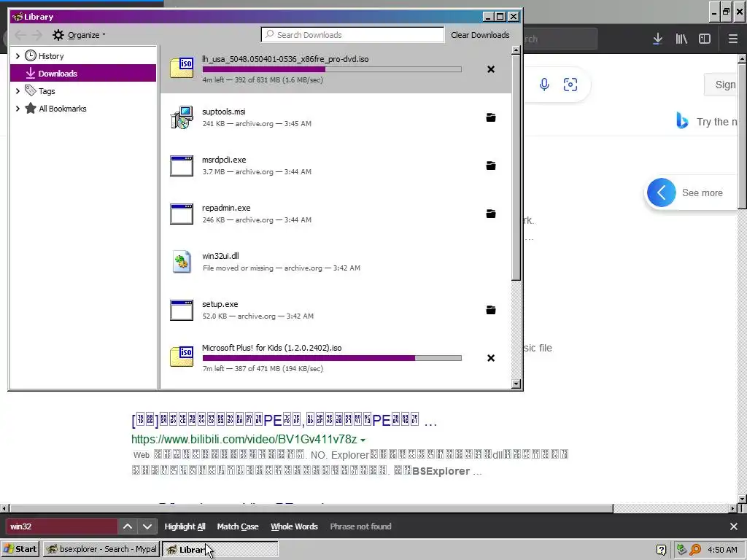Open containing folder for suptools.msi
Screen dimensions: 747x560
coord(491,117)
